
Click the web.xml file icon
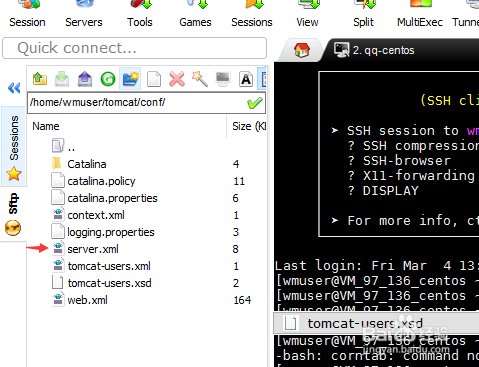tap(58, 299)
